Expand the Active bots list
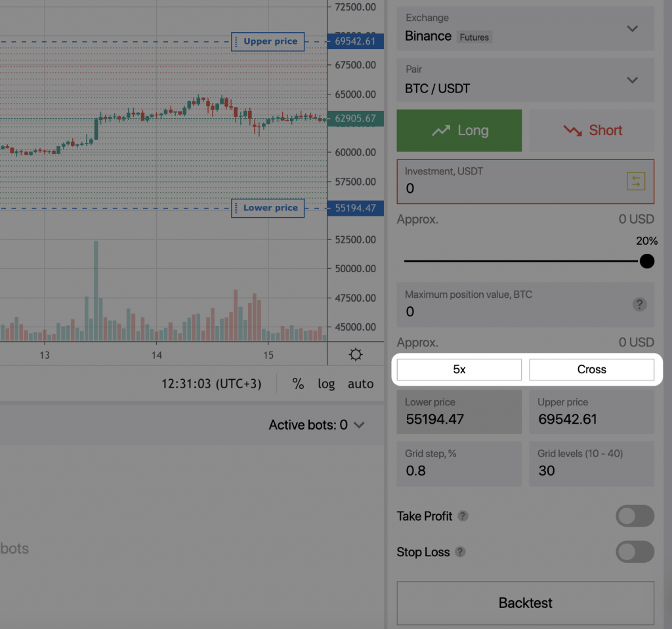The height and width of the screenshot is (629, 672). click(x=358, y=424)
